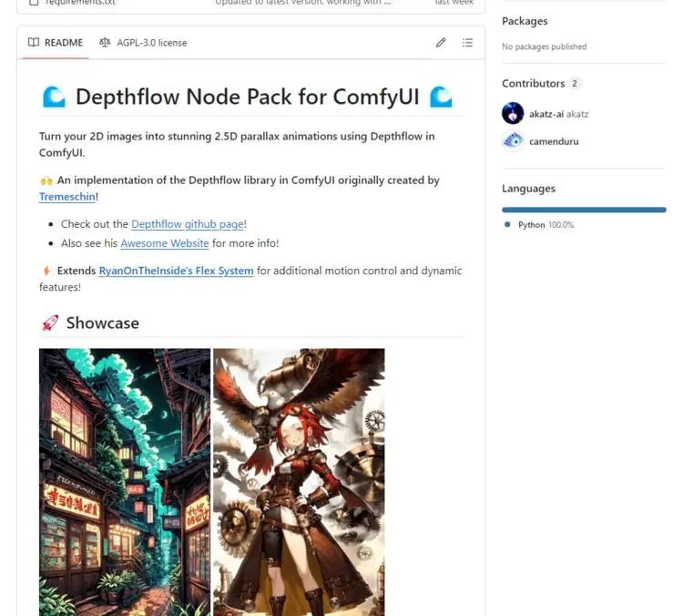Viewport: 683px width, 616px height.
Task: Click the 'No packages published' text
Action: [544, 46]
